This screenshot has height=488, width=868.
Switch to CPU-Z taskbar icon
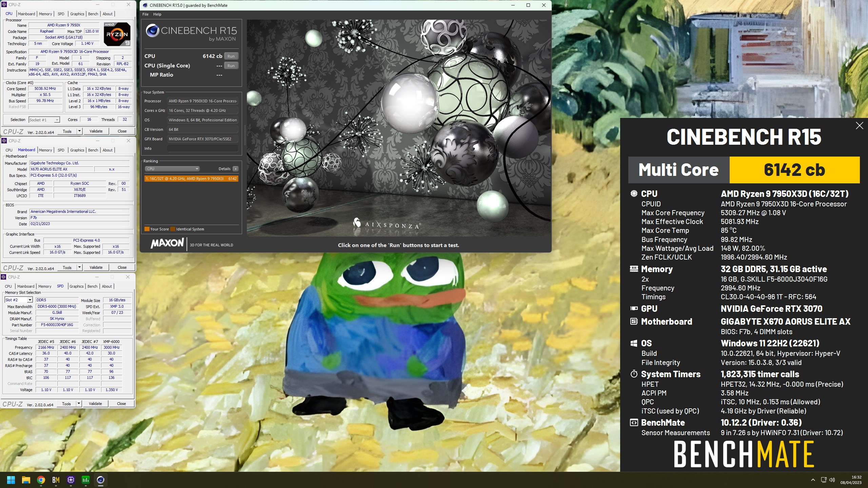[x=71, y=480]
